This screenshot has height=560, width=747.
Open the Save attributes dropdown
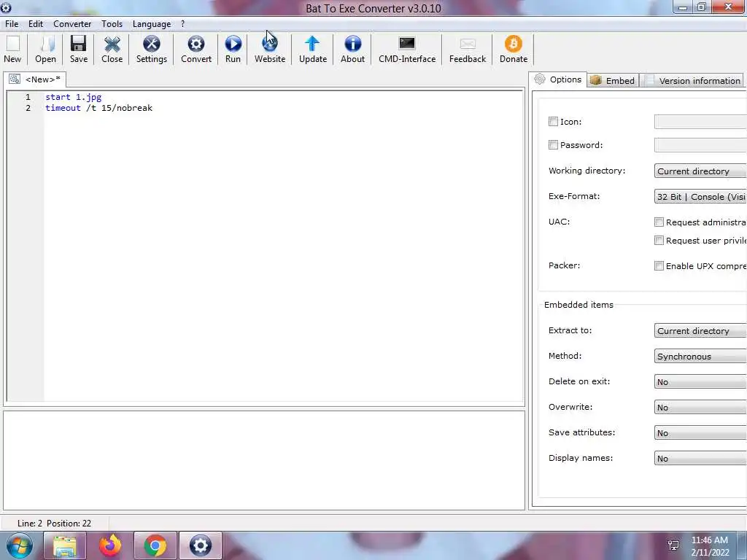[x=700, y=433]
